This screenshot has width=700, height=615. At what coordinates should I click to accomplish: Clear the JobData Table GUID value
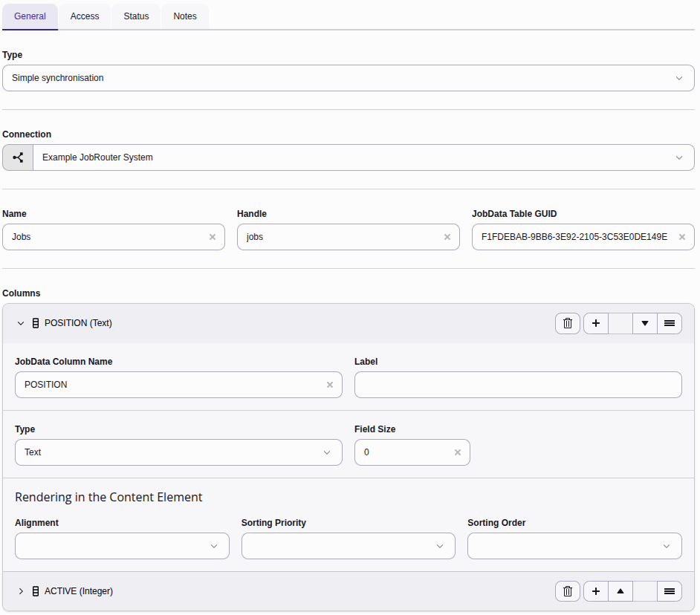point(682,237)
